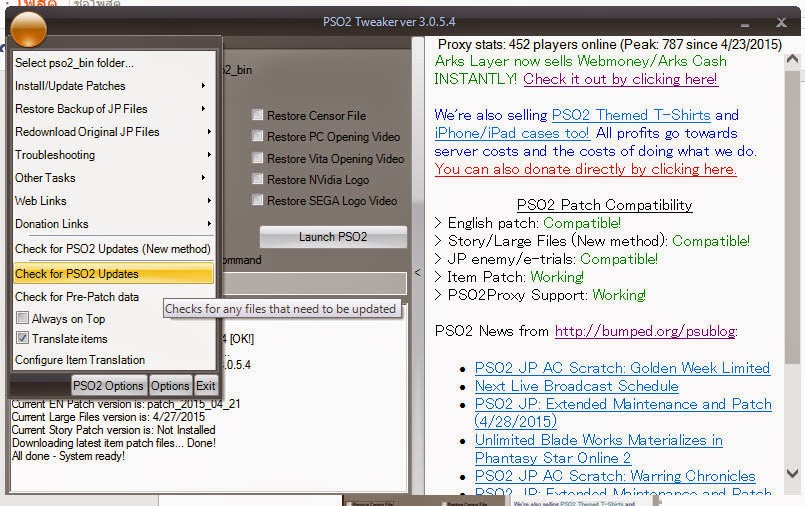Click the Current Story Patch version log line
This screenshot has height=506, width=805.
point(113,430)
